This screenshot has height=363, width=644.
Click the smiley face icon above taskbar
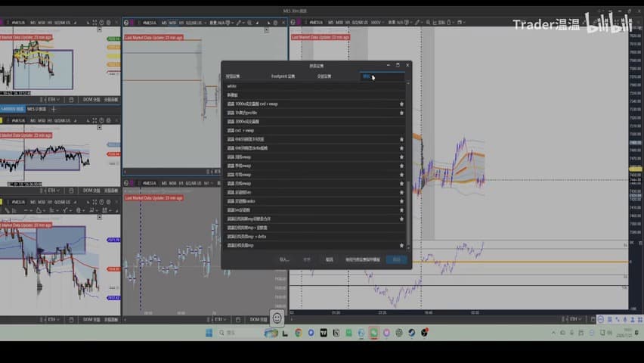coord(277,318)
